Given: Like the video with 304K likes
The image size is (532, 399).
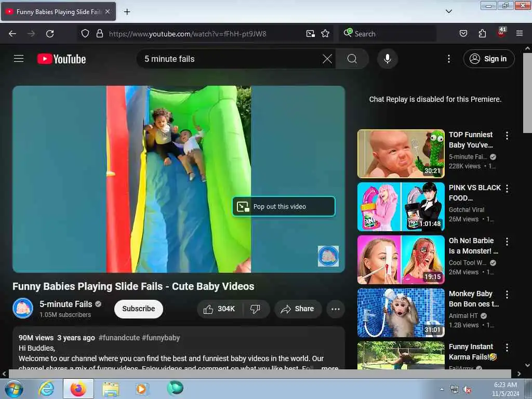Looking at the screenshot, I should (x=220, y=309).
